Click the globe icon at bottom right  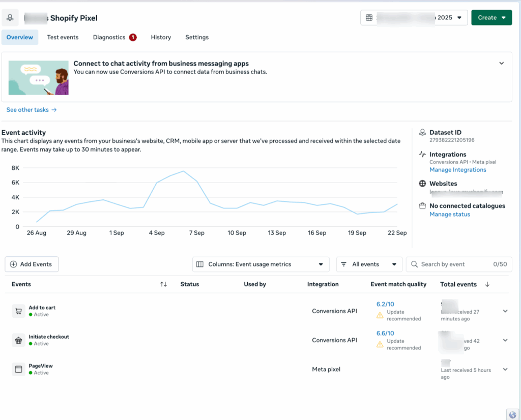(513, 414)
